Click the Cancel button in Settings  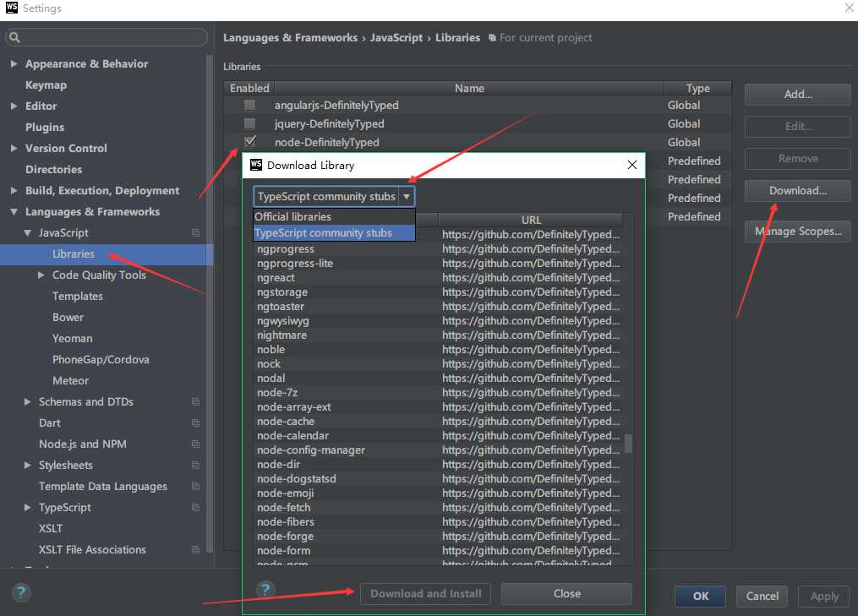[x=762, y=597]
